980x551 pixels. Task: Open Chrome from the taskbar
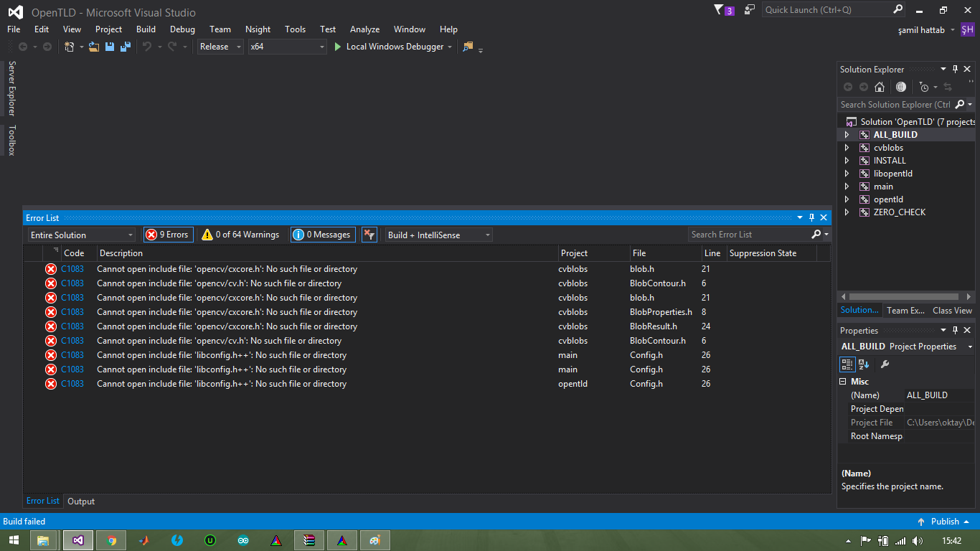coord(111,541)
